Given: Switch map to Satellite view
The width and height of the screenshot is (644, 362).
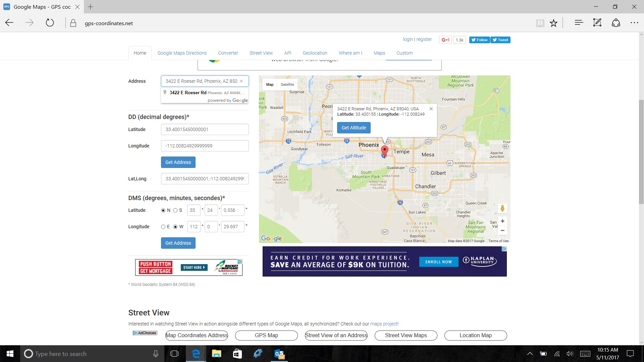Looking at the screenshot, I should click(x=287, y=84).
